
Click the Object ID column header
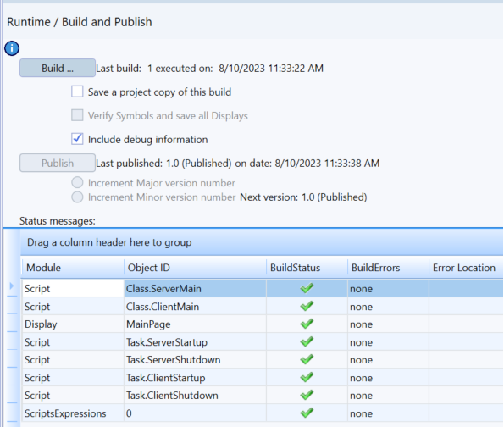click(x=195, y=268)
